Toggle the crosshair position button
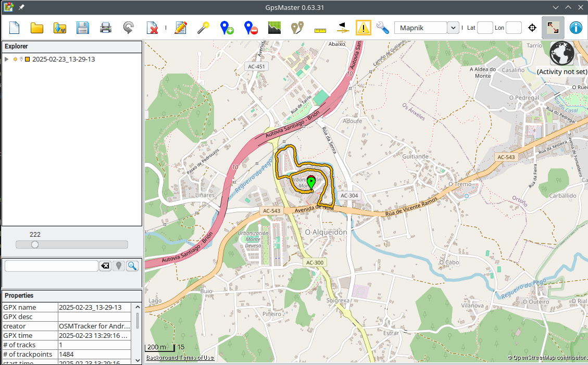The height and width of the screenshot is (365, 588). (x=532, y=28)
